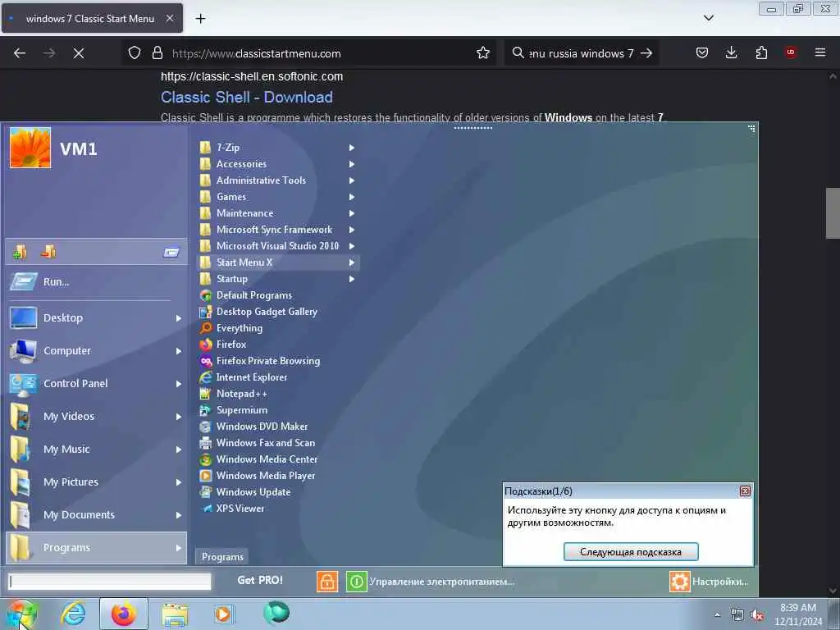The width and height of the screenshot is (840, 630).
Task: Expand the 7-Zip folder arrow
Action: [x=351, y=148]
